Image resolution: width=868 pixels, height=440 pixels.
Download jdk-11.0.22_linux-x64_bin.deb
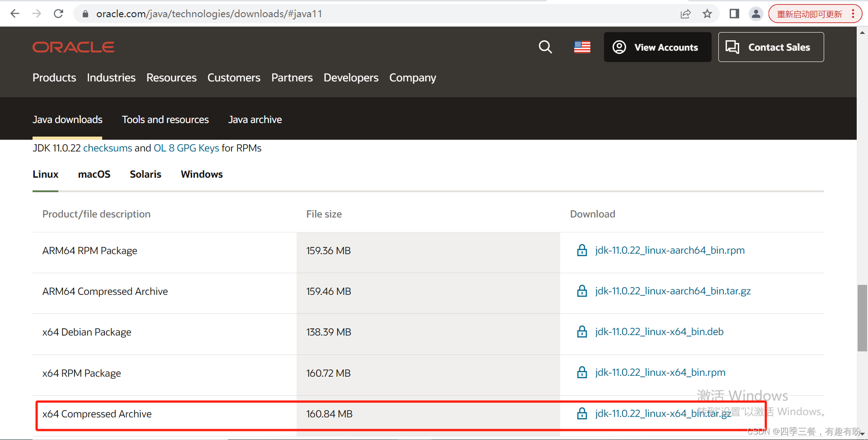coord(659,331)
